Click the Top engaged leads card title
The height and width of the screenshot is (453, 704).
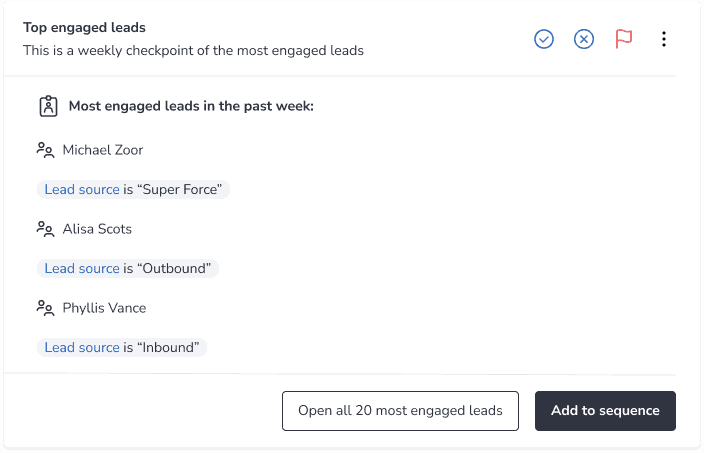pyautogui.click(x=84, y=28)
